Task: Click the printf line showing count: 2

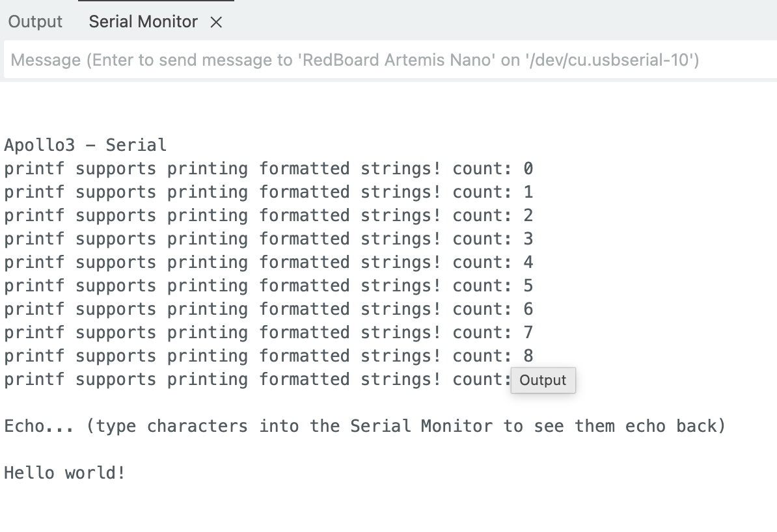Action: tap(267, 215)
